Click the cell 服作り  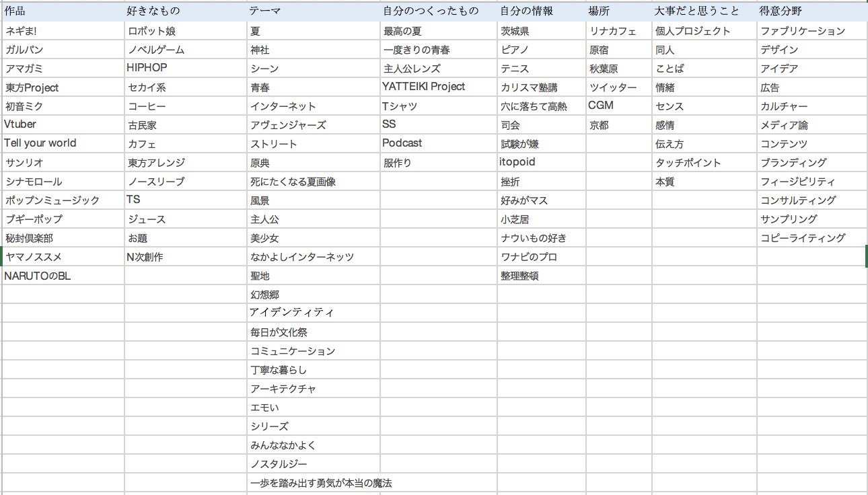pos(439,163)
